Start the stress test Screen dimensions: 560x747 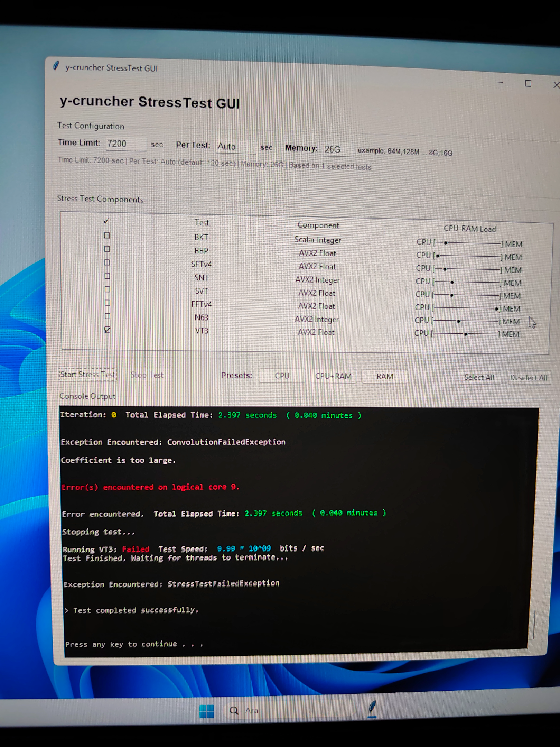coord(88,375)
